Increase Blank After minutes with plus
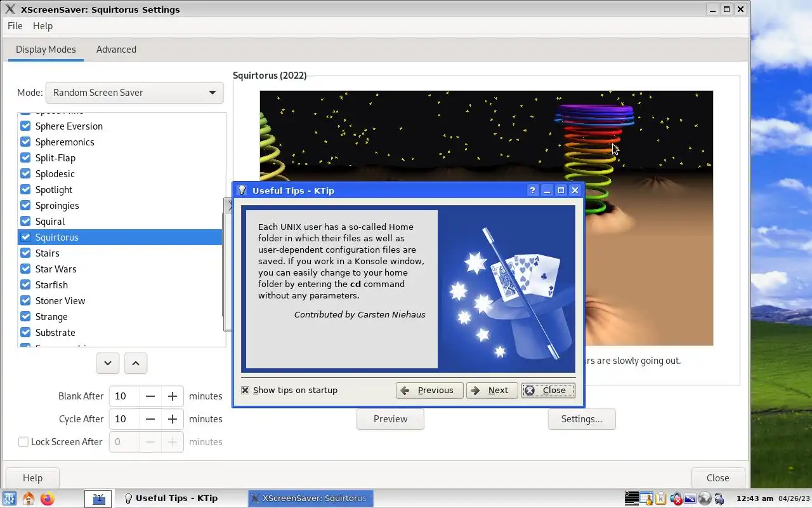812x508 pixels. pyautogui.click(x=172, y=396)
